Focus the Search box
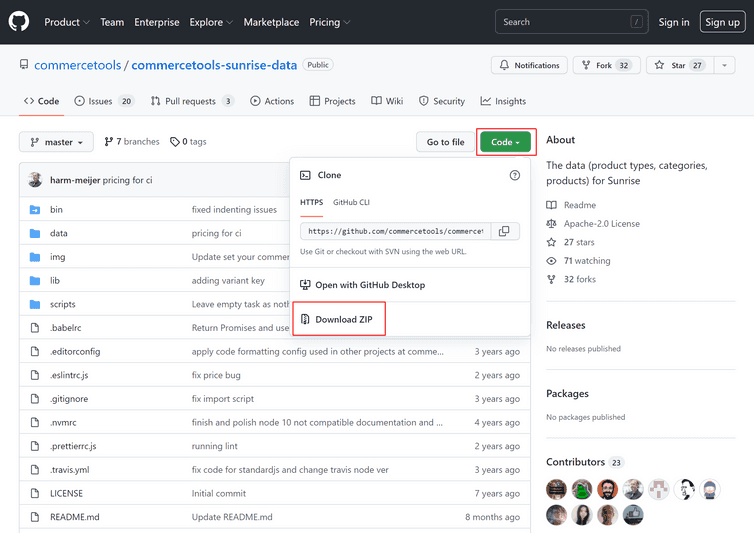 tap(571, 22)
